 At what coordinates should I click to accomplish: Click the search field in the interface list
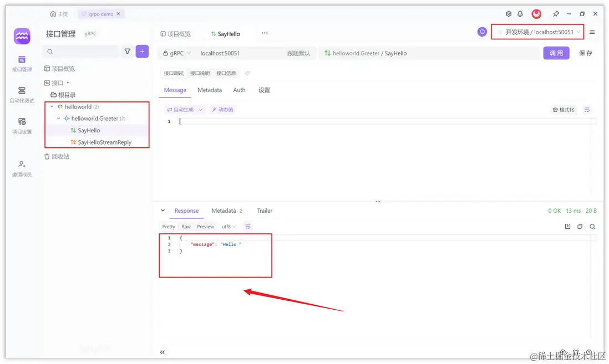coord(81,51)
